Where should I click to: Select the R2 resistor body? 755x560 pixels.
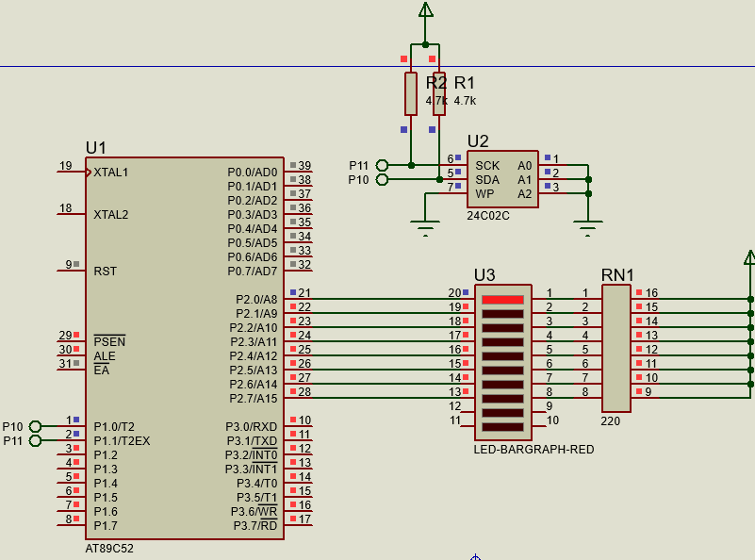411,94
